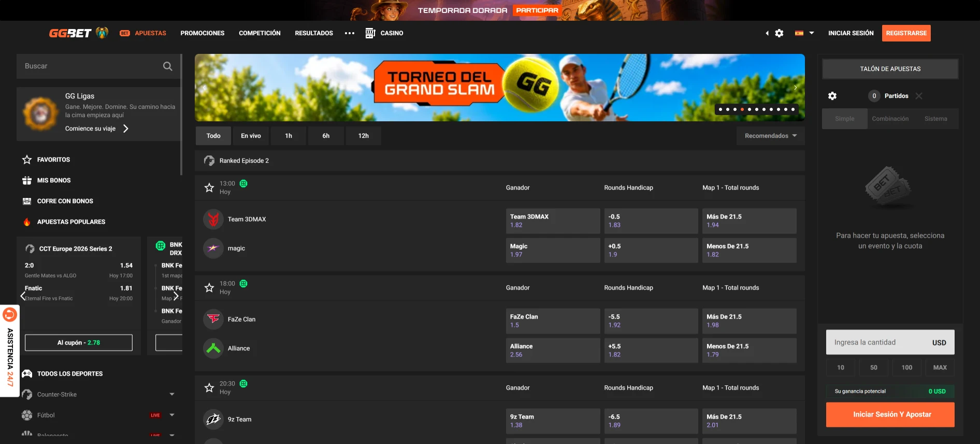Expand Counter-Strike sport dropdown
Screen dimensions: 980x444
[x=172, y=394]
